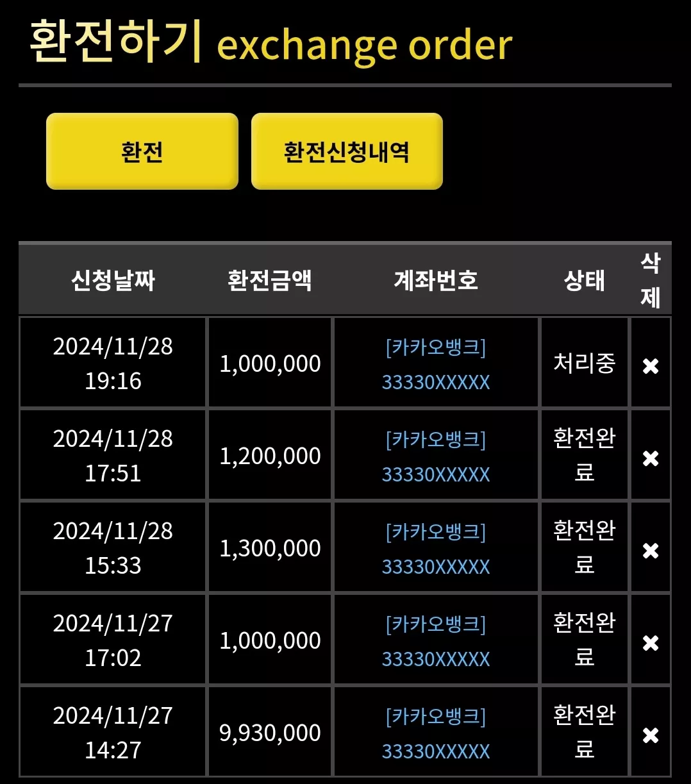The height and width of the screenshot is (784, 691).
Task: Delete the 1,200,000 exchange entry via X
Action: pyautogui.click(x=651, y=458)
